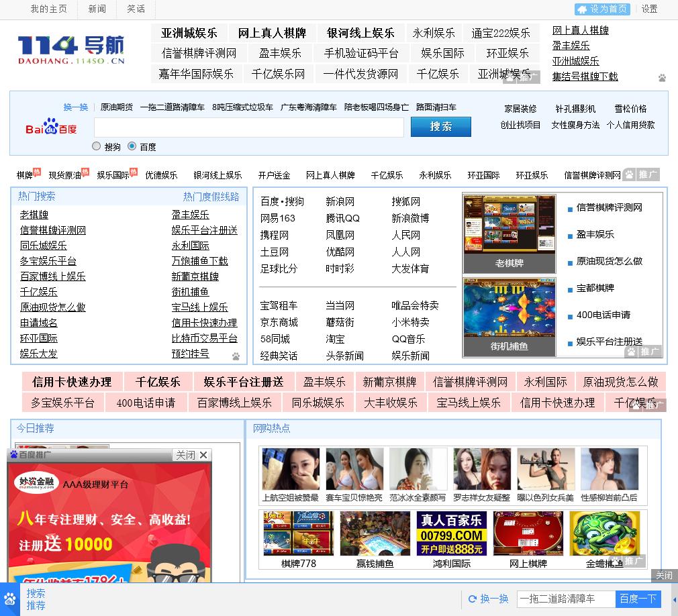The height and width of the screenshot is (616, 678).
Task: Open 曝以色列女兵美 photo thumbnail
Action: (x=546, y=469)
